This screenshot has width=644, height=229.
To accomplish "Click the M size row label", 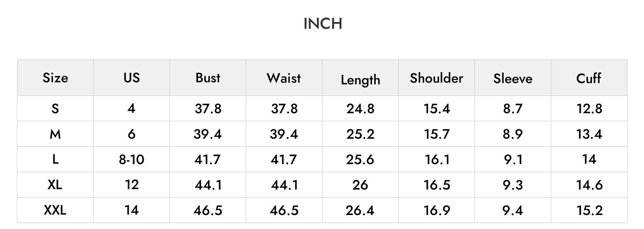I will point(55,134).
